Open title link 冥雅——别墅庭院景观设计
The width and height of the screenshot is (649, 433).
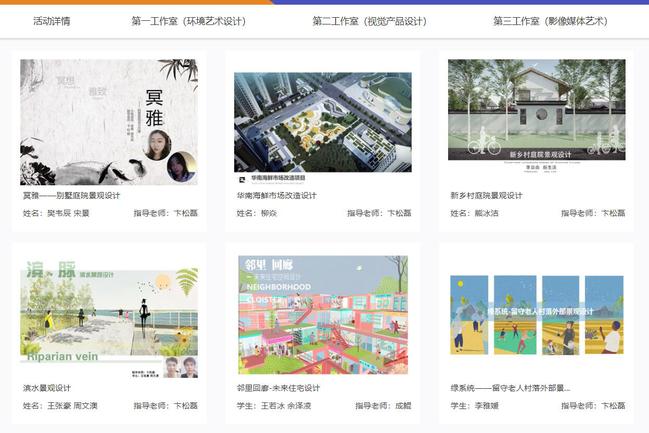click(x=70, y=196)
